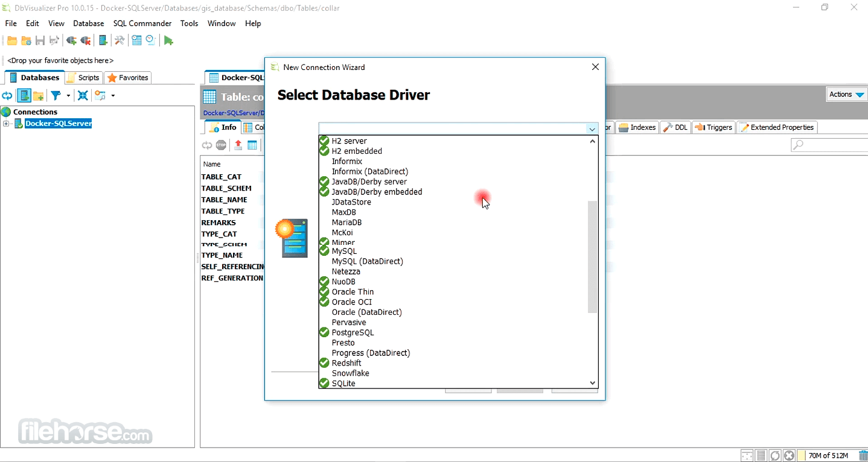The width and height of the screenshot is (868, 462).
Task: Click the Connect All plug icon
Action: [x=71, y=40]
